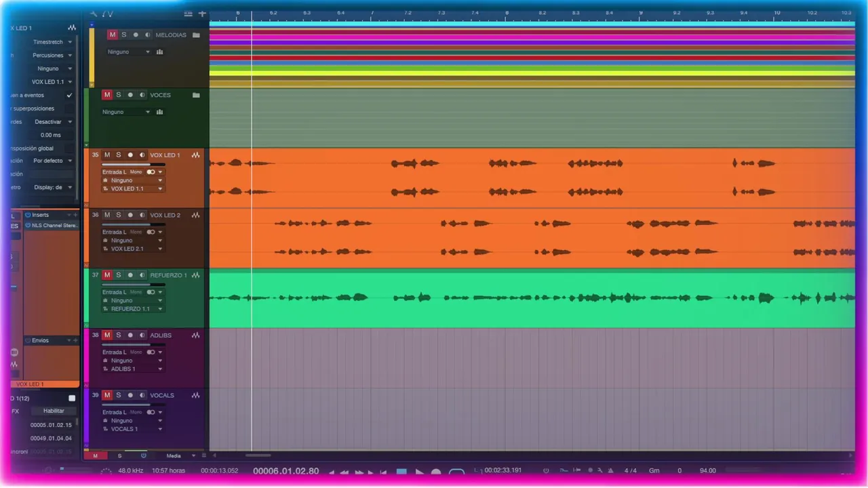Screen dimensions: 868x488
Task: Click 0.00 ms delay field
Action: (x=51, y=135)
